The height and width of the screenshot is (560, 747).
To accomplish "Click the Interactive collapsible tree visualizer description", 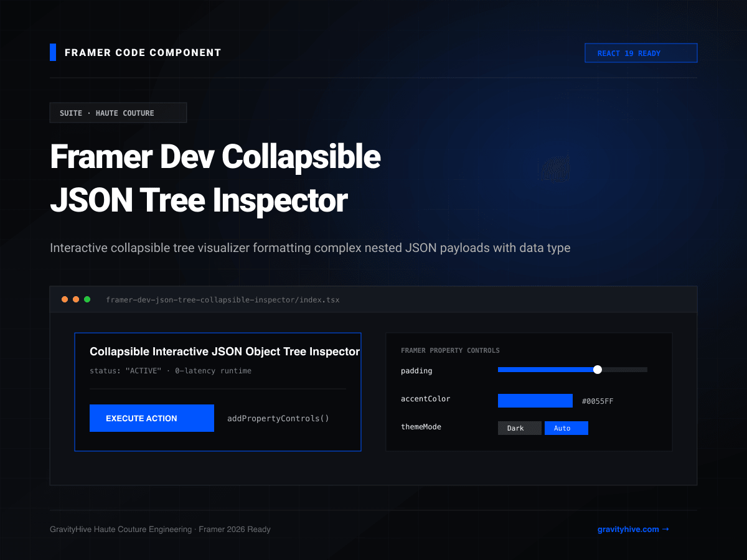I will coord(310,248).
